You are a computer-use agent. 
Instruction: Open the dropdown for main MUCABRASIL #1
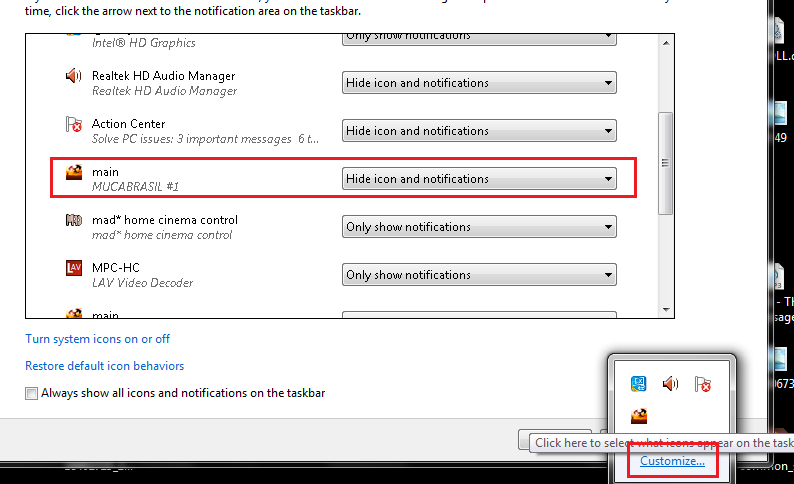479,179
